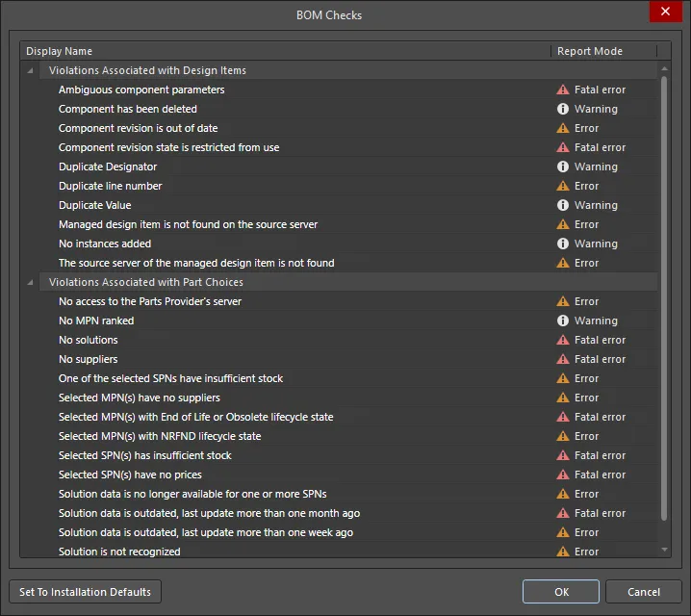Click Set To Installation Defaults button
Image resolution: width=691 pixels, height=616 pixels.
tap(85, 592)
